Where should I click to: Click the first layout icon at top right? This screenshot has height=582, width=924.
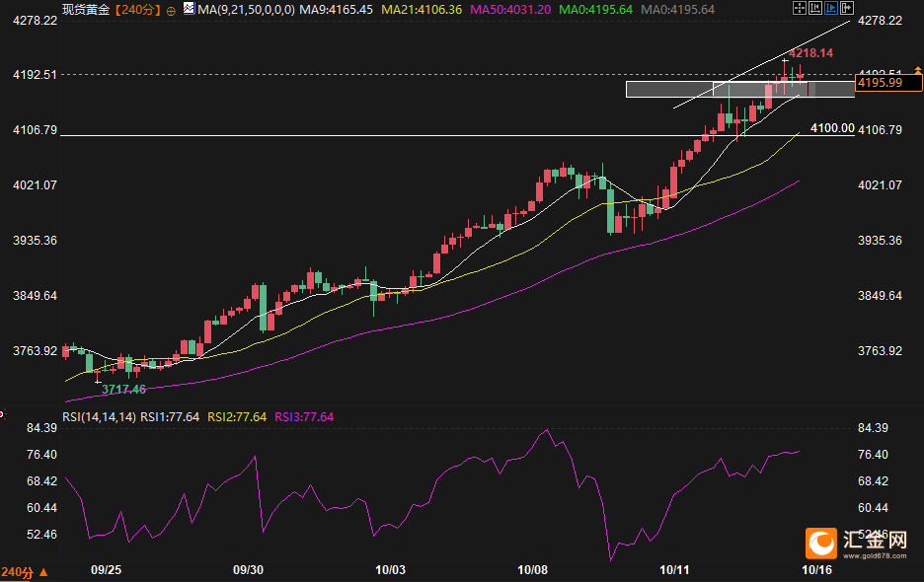click(800, 8)
